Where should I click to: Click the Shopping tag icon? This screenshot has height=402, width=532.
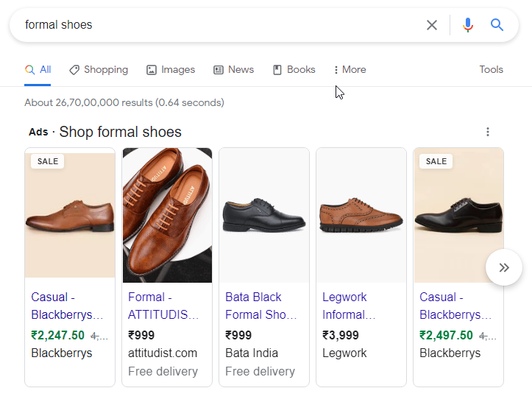pos(74,70)
